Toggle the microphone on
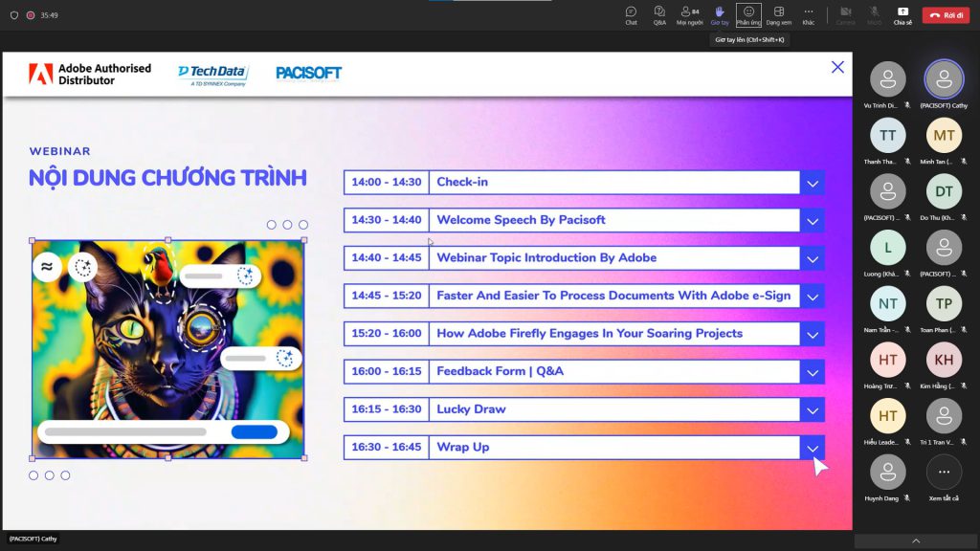980x551 pixels. coord(874,15)
